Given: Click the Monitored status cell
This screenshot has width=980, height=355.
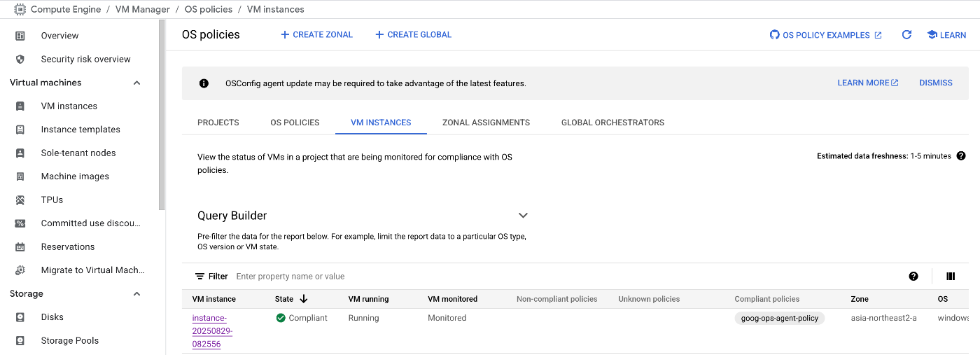Looking at the screenshot, I should click(x=447, y=318).
